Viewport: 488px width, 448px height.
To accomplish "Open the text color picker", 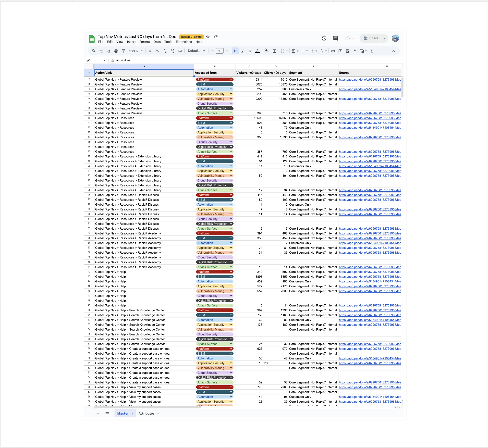I will point(258,51).
